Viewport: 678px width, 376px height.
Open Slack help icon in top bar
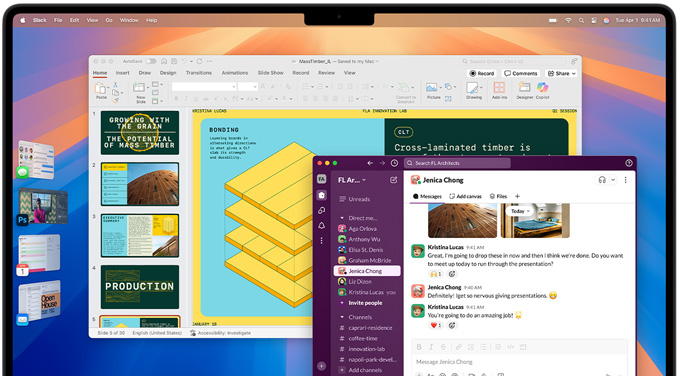point(629,163)
